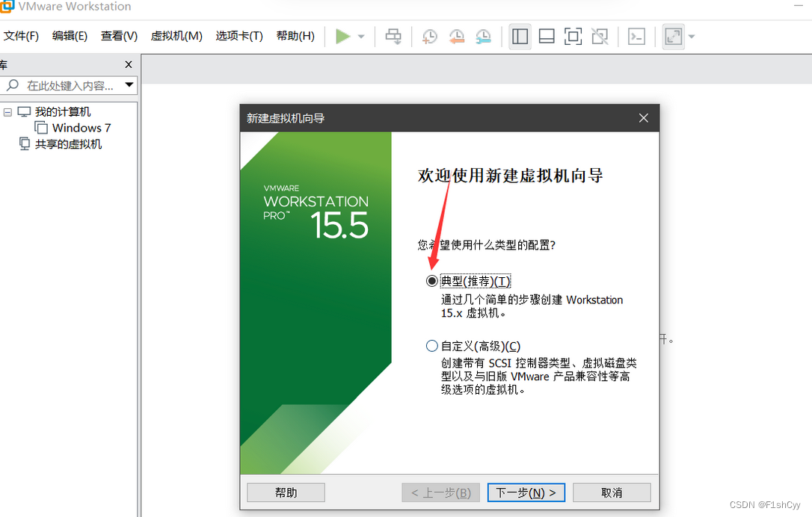Screen dimensions: 812x517
Task: Close the 新建虚拟机向导 dialog
Action: (643, 118)
